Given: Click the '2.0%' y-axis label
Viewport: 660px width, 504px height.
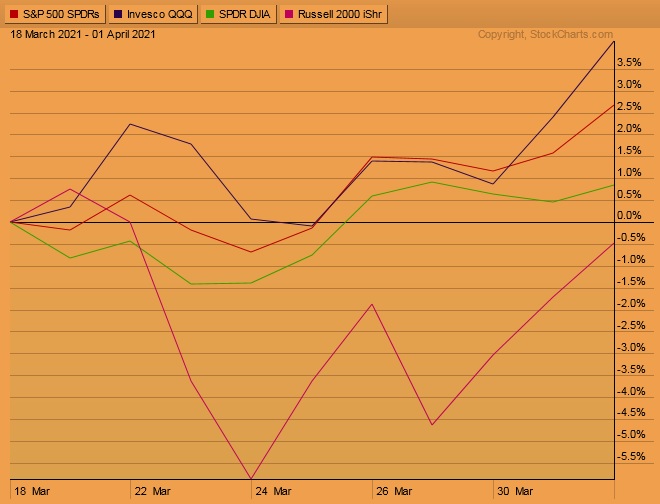Looking at the screenshot, I should click(x=629, y=128).
